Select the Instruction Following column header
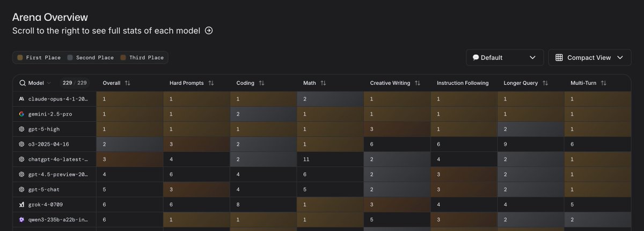The image size is (644, 231). [463, 83]
